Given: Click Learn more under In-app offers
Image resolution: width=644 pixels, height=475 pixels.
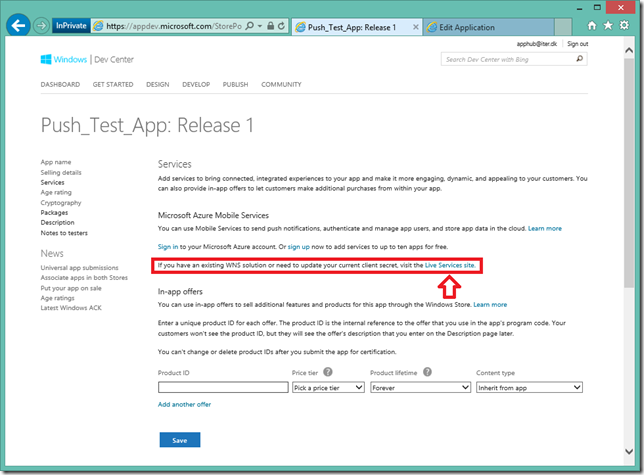Looking at the screenshot, I should click(x=490, y=305).
